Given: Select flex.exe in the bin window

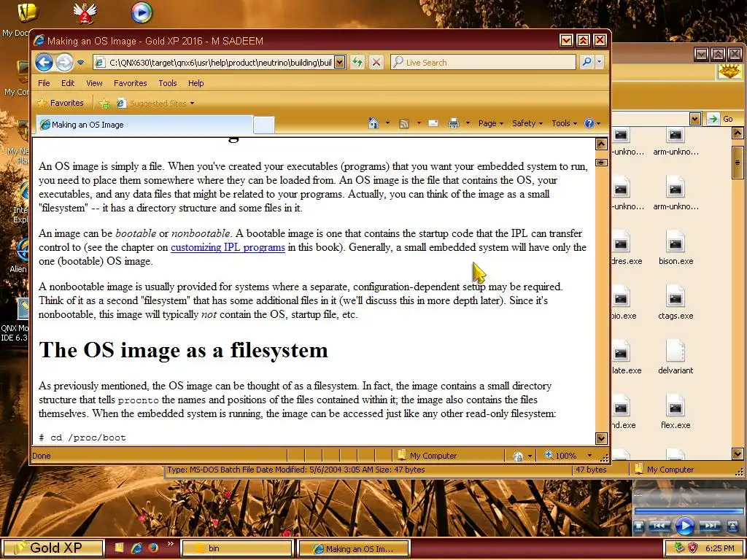Looking at the screenshot, I should (x=676, y=413).
